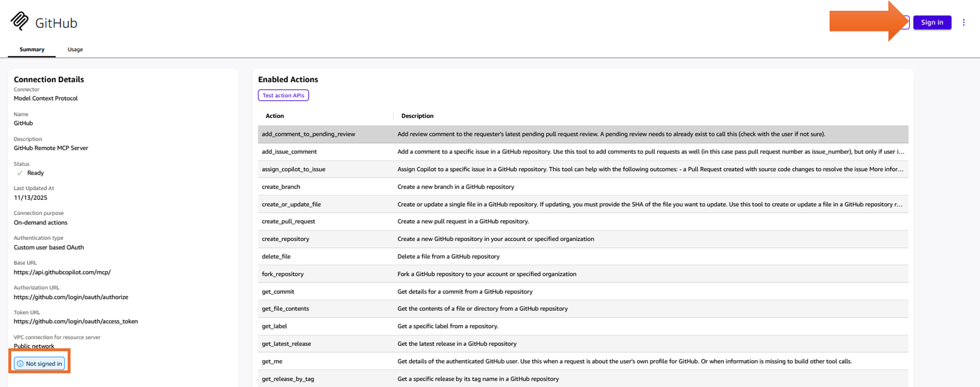Select the add_comment_to_pending_review action row
The height and width of the screenshot is (387, 980).
click(x=583, y=134)
